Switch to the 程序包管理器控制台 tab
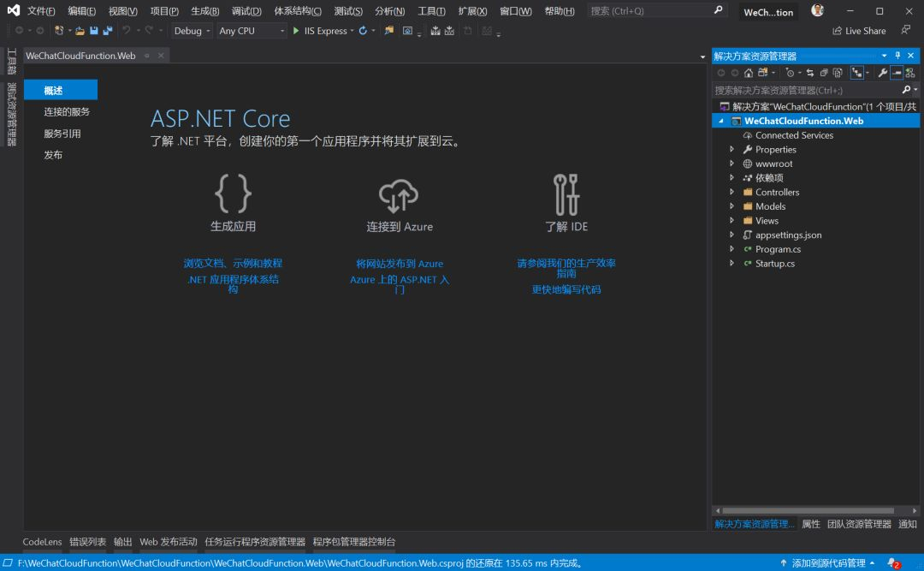This screenshot has width=924, height=571. click(354, 542)
